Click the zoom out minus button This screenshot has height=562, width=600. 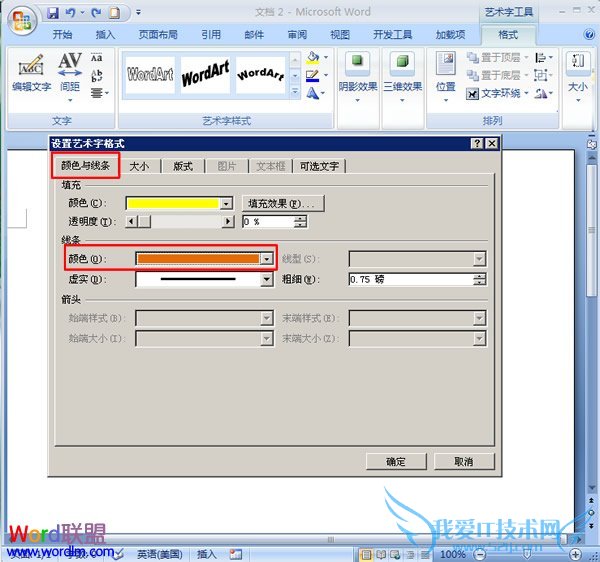479,554
